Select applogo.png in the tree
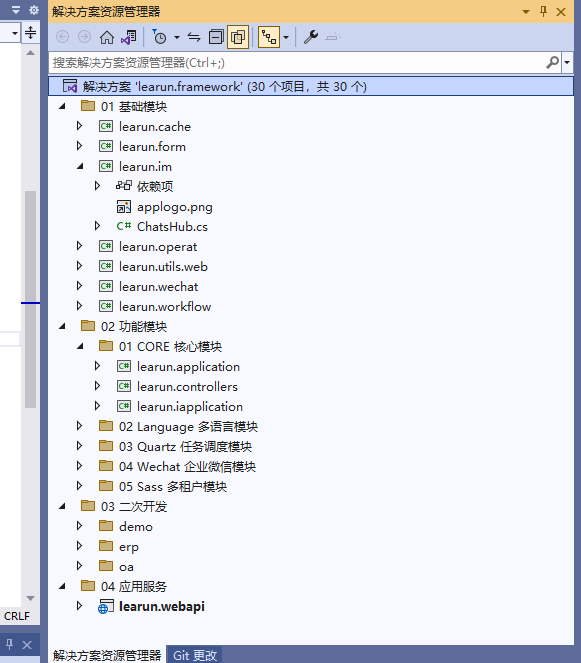 [175, 207]
